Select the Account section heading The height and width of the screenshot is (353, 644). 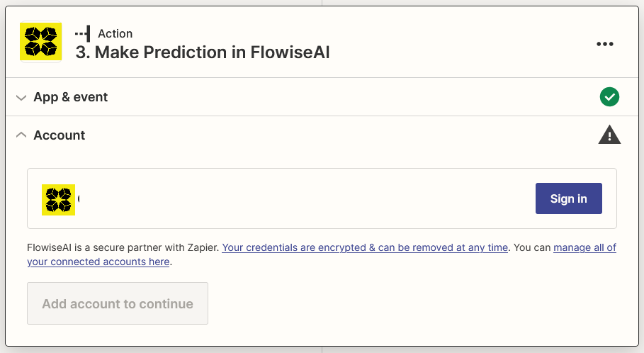60,135
